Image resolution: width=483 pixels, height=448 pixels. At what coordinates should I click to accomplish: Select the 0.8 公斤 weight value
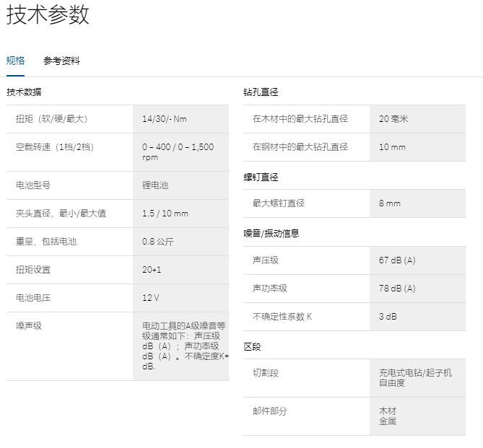[x=160, y=242]
